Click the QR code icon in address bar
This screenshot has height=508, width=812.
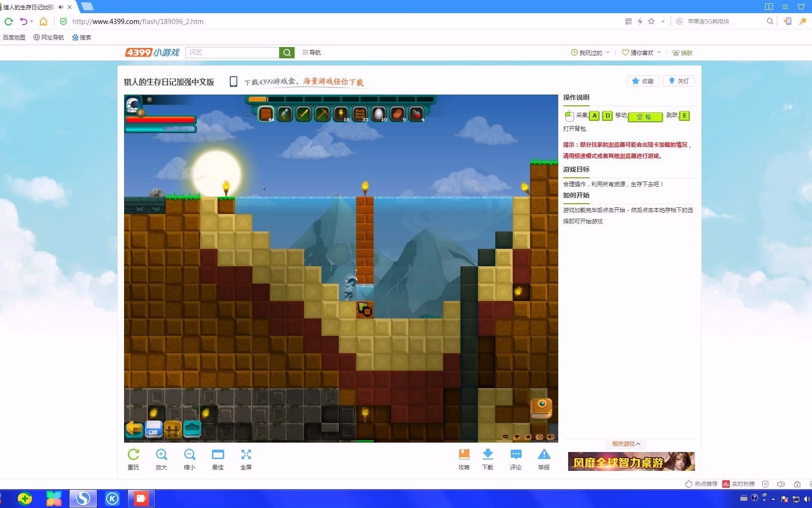(x=628, y=21)
